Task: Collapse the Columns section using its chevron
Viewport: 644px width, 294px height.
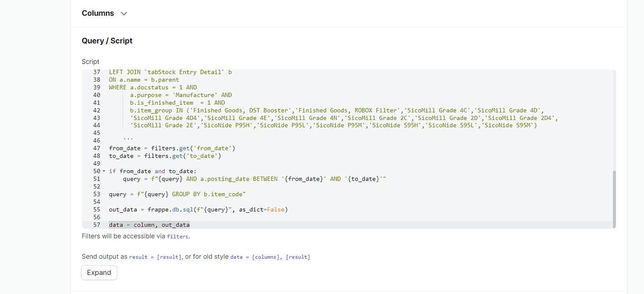Action: pos(124,13)
